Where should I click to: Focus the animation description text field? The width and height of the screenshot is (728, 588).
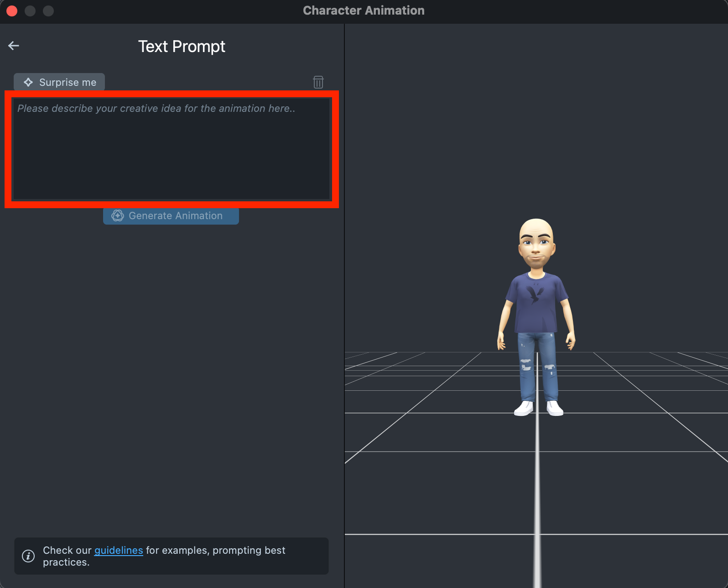click(x=172, y=149)
